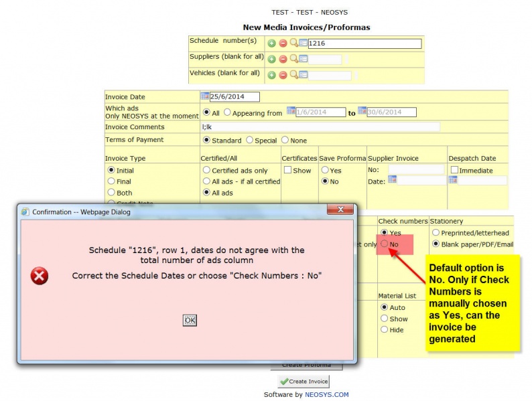Click the Invoice Date field 25/6/2014

[235, 96]
